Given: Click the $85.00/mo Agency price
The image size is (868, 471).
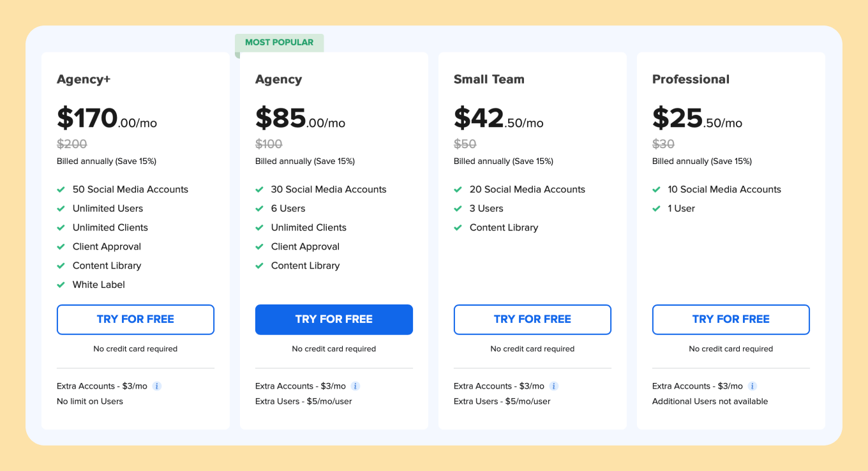Looking at the screenshot, I should click(x=300, y=119).
